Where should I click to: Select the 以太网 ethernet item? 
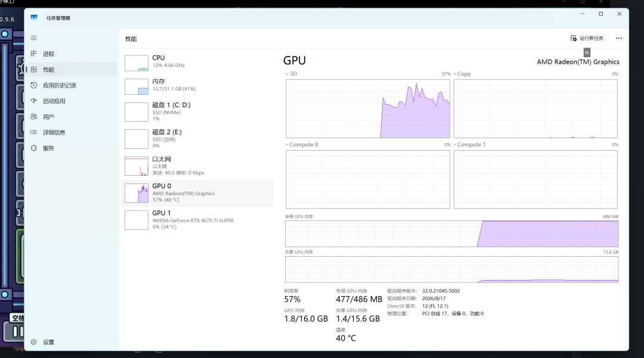[197, 166]
